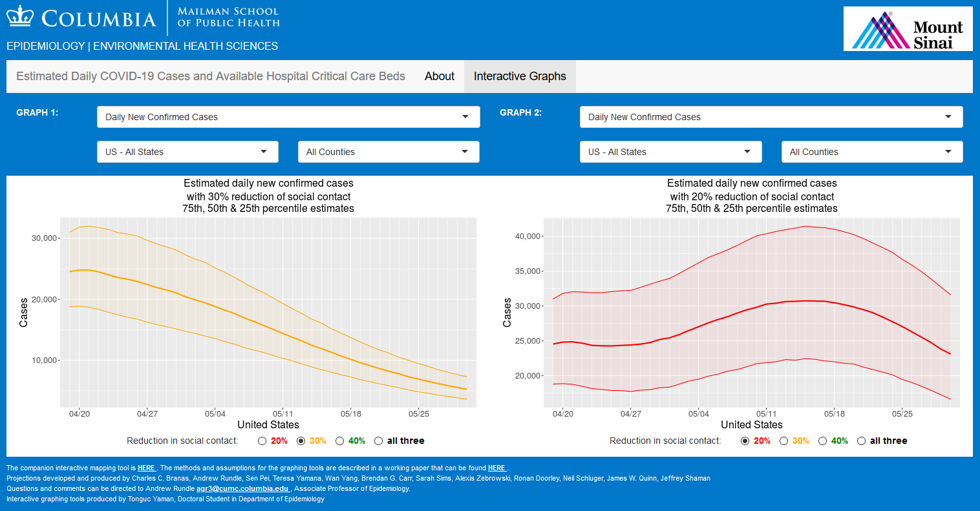This screenshot has height=511, width=980.
Task: Expand Graph 1 Daily New Confirmed Cases dropdown
Action: pyautogui.click(x=288, y=117)
